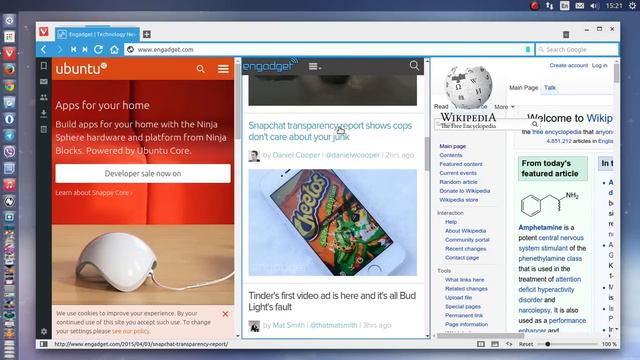This screenshot has width=640, height=360.
Task: Click the Wikipedia search magnifier button
Action: point(535,124)
